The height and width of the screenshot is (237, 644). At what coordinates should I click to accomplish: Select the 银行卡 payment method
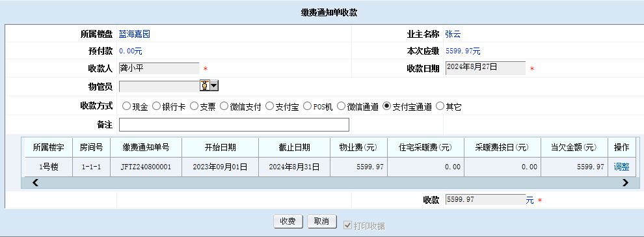156,106
